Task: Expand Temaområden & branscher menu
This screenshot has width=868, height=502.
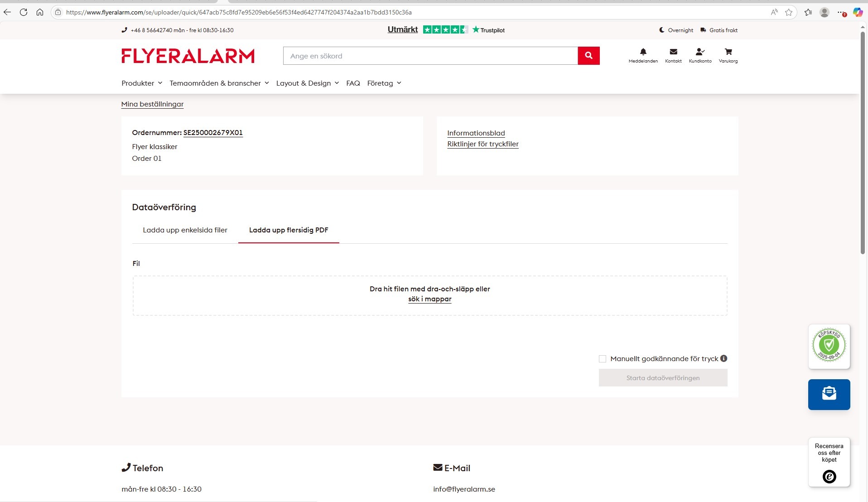Action: point(219,83)
